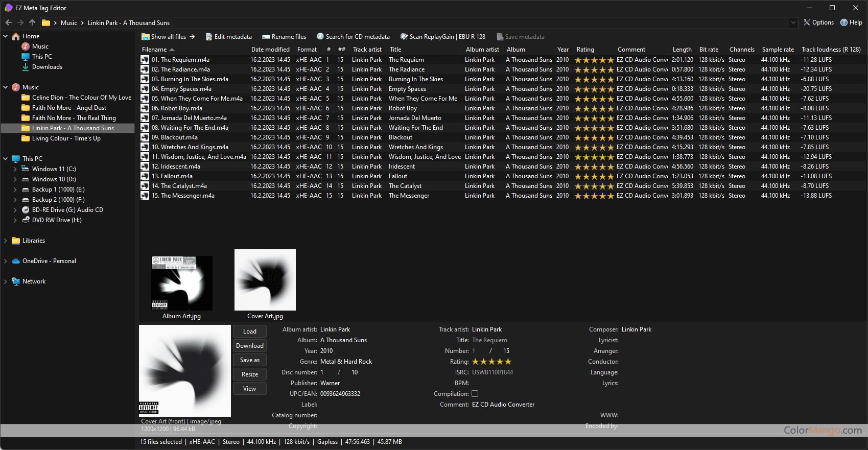Open Celine Dion - The Colour Of My Love folder

tap(82, 98)
